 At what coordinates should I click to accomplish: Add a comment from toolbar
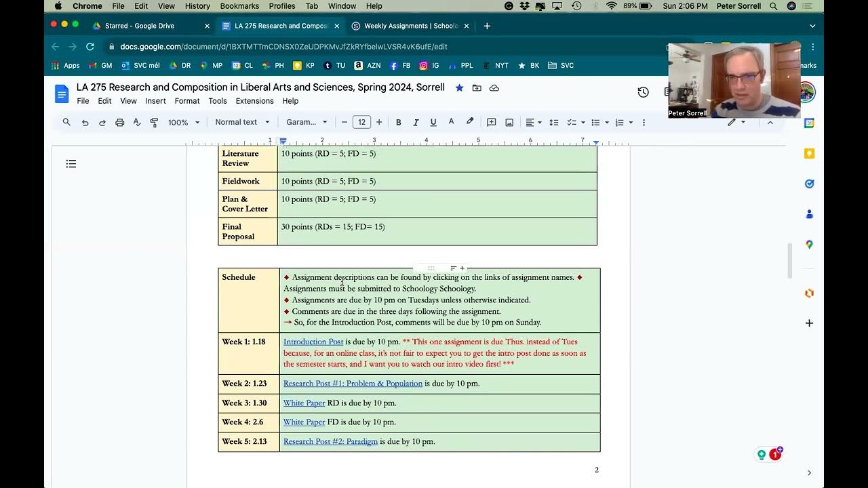point(492,123)
